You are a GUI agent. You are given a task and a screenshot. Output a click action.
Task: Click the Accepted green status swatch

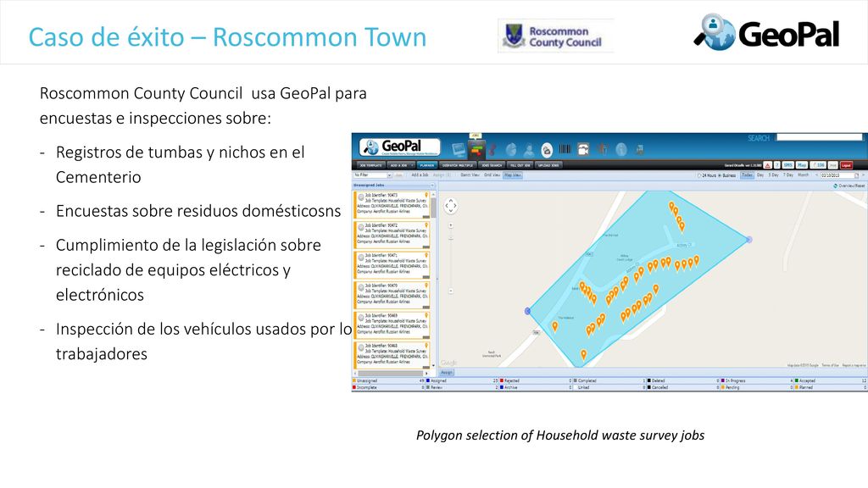796,380
